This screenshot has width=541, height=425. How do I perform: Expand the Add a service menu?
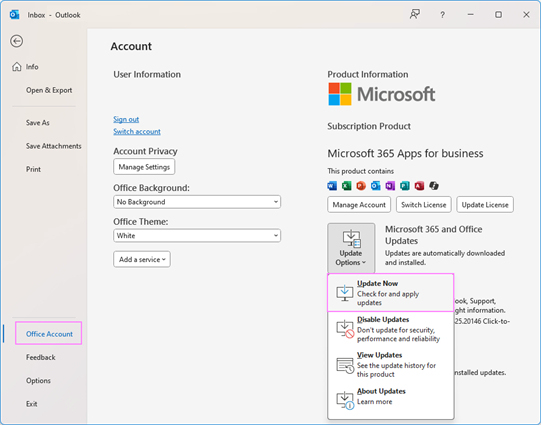pyautogui.click(x=142, y=259)
